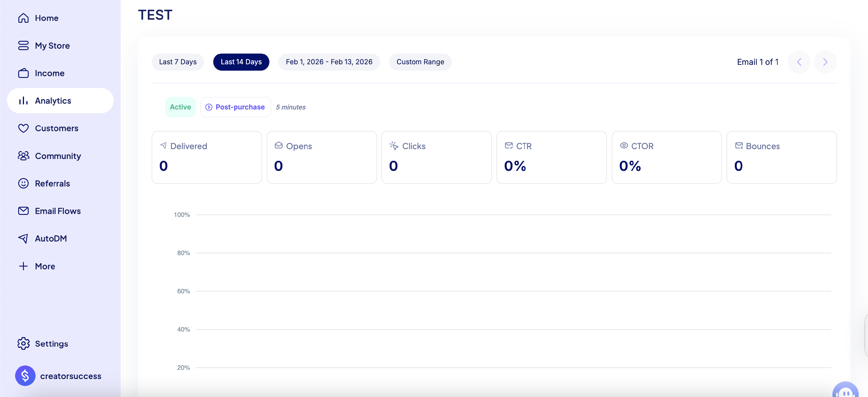This screenshot has width=868, height=397.
Task: Click the AutoDM paper plane icon
Action: (23, 239)
